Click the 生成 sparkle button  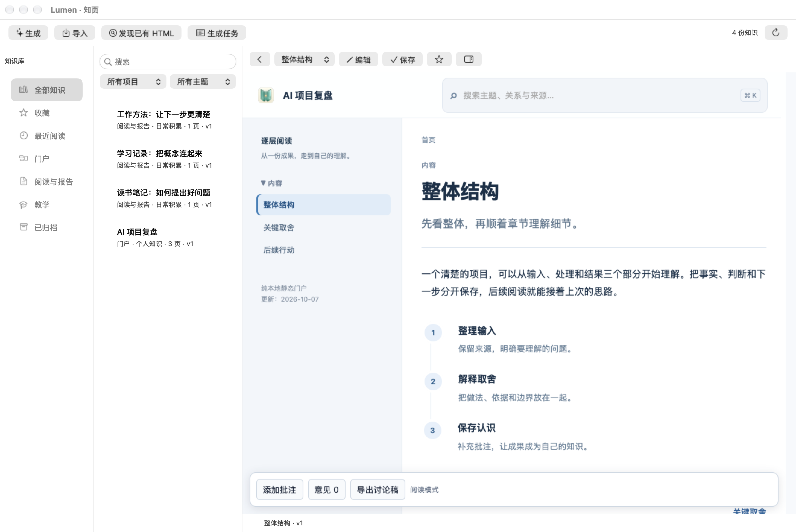(28, 33)
